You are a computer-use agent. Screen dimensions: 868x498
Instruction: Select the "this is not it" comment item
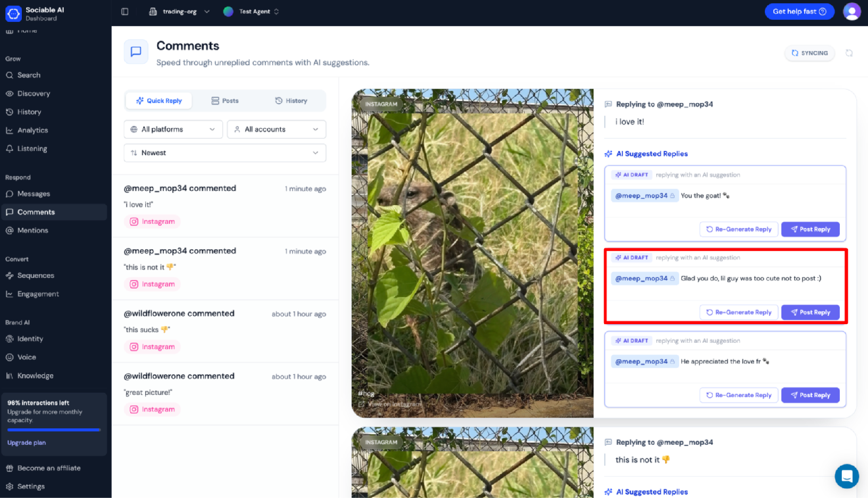[x=225, y=268]
